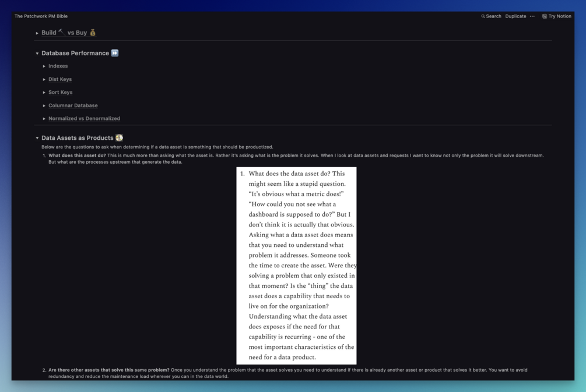This screenshot has height=392, width=586.
Task: Click the Duplicate button
Action: point(515,16)
